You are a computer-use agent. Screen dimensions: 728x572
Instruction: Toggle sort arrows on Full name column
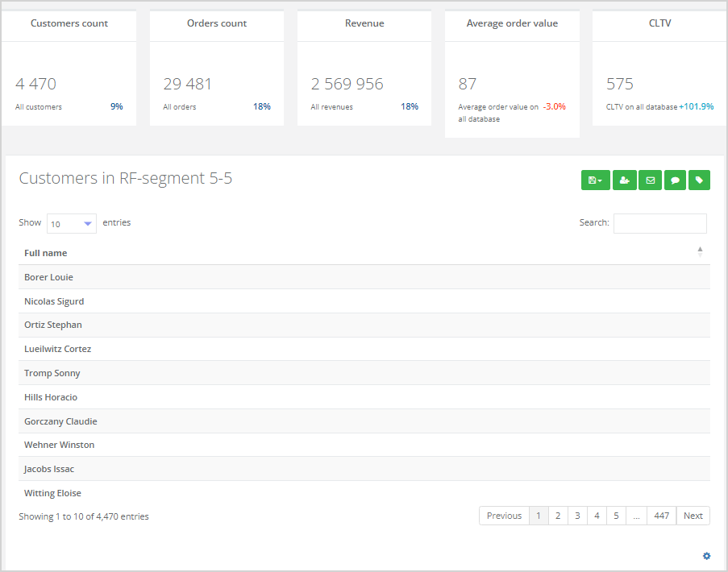[700, 252]
